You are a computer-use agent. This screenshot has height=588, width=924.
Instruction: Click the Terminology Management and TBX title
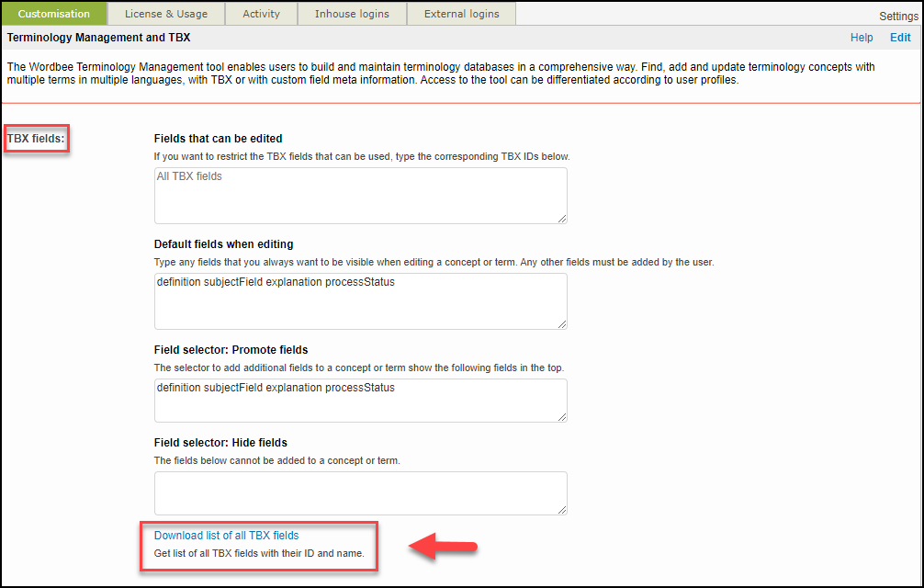coord(98,38)
